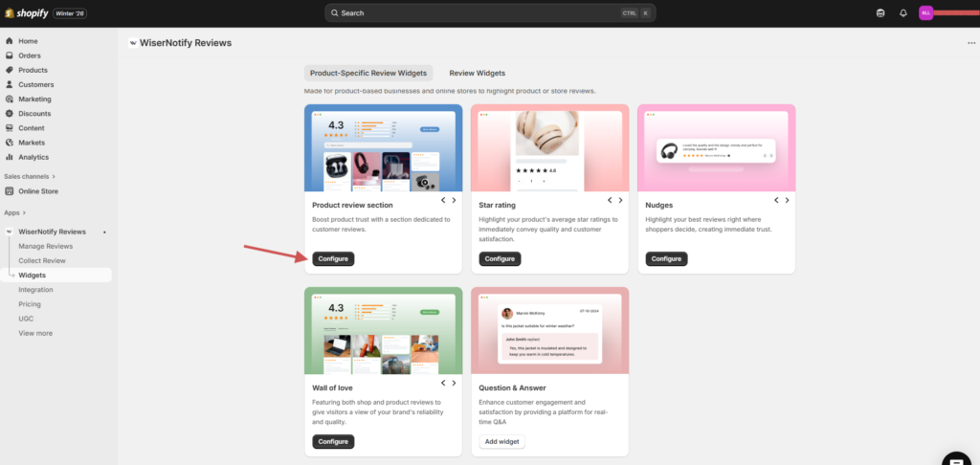
Task: Switch to the Review Widgets tab
Action: (x=477, y=73)
